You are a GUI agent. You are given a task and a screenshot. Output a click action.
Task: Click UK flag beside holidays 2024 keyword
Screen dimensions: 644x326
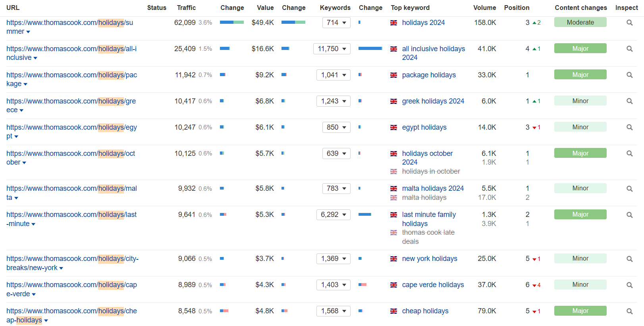coord(393,23)
